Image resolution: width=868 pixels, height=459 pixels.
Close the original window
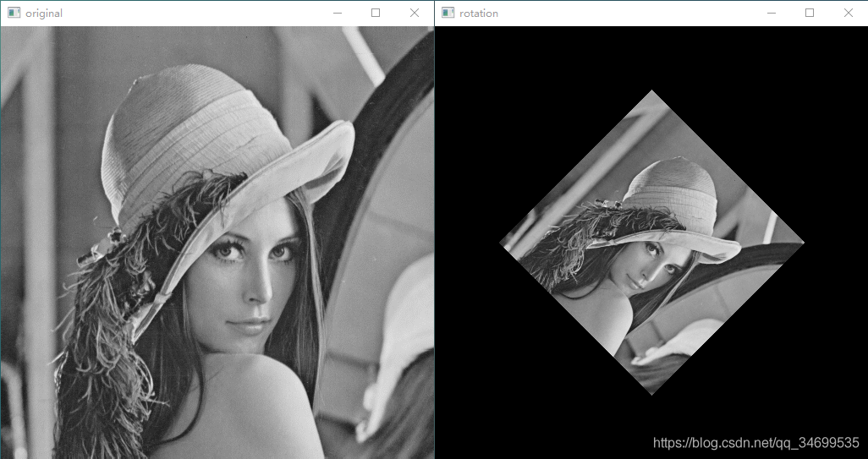414,13
